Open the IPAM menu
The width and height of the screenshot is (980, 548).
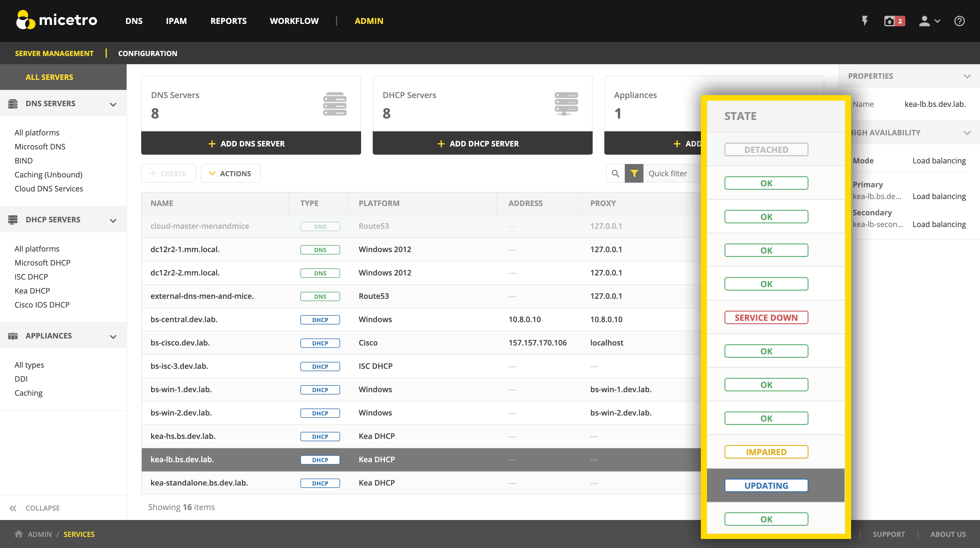176,21
